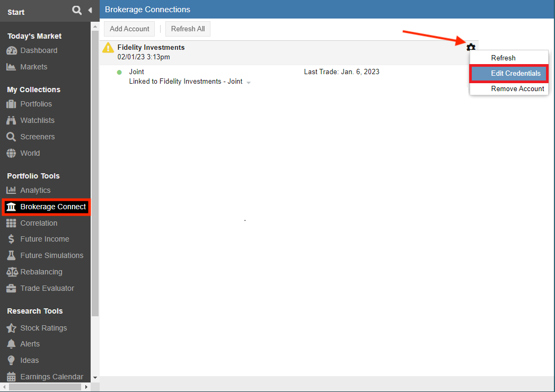Go to the World section

click(x=30, y=153)
